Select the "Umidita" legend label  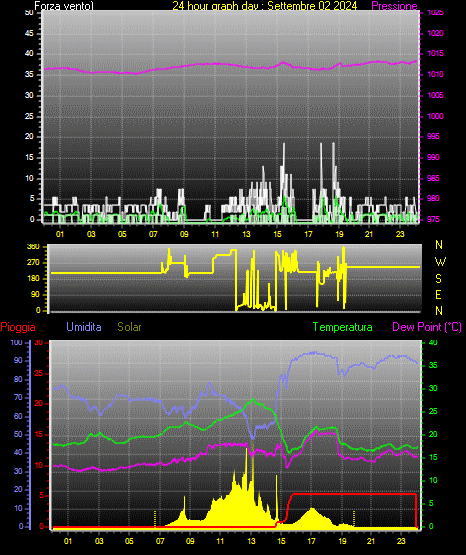[x=84, y=327]
